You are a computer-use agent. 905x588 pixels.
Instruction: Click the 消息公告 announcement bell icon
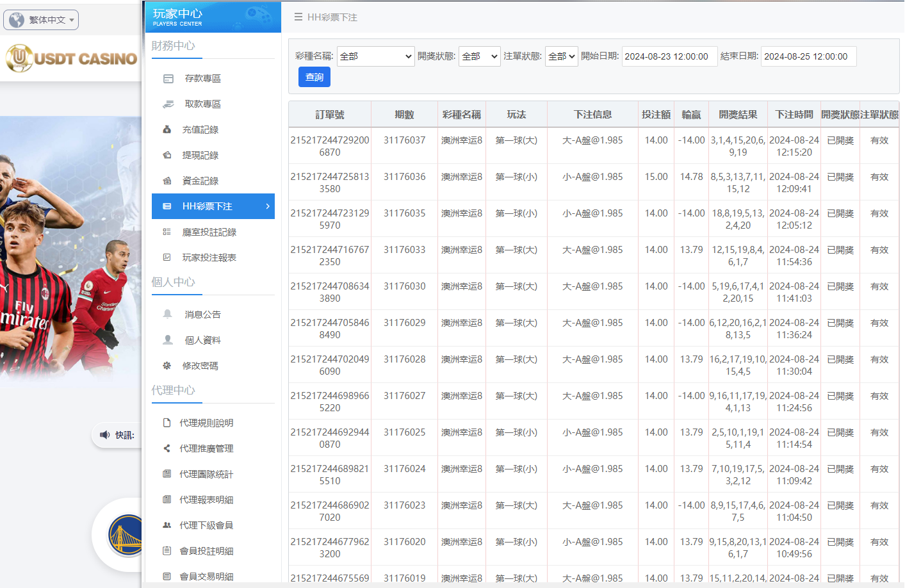pos(168,314)
